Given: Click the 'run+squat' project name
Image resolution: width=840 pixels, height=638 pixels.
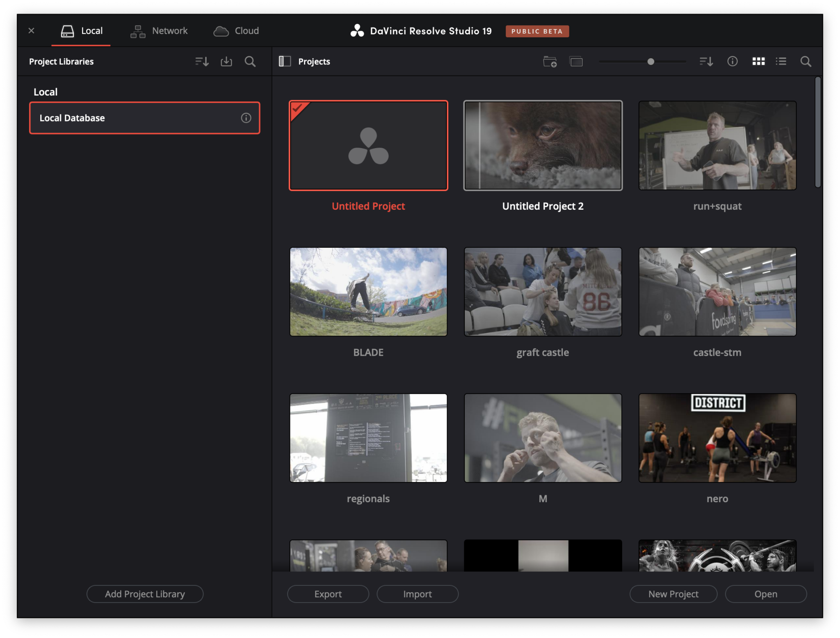Looking at the screenshot, I should tap(717, 206).
